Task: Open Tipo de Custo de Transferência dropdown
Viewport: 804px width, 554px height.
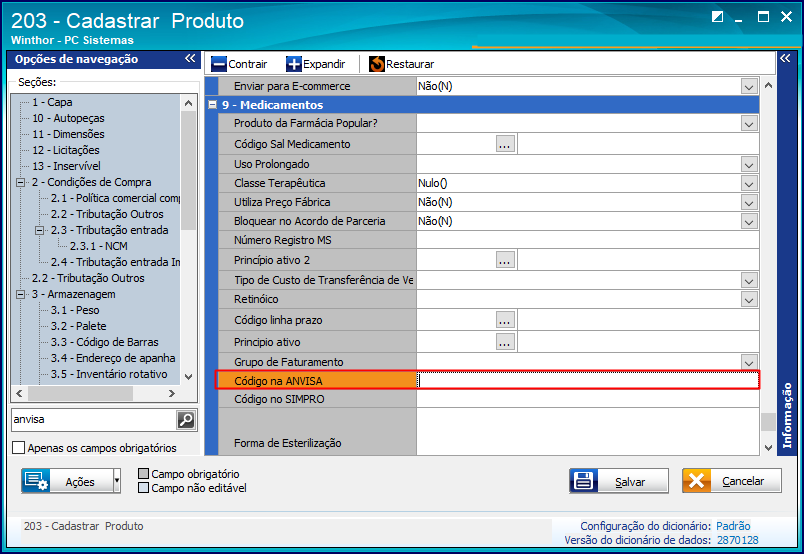Action: click(x=749, y=280)
